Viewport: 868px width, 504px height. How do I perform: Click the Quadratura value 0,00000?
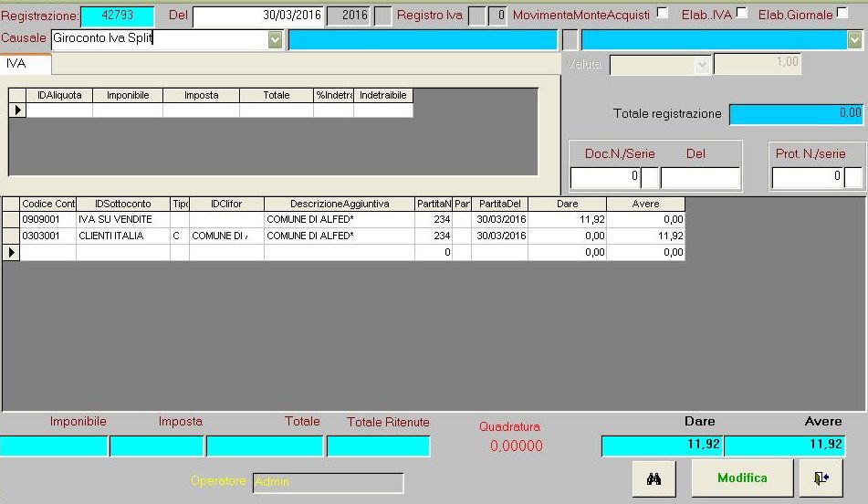pos(516,446)
